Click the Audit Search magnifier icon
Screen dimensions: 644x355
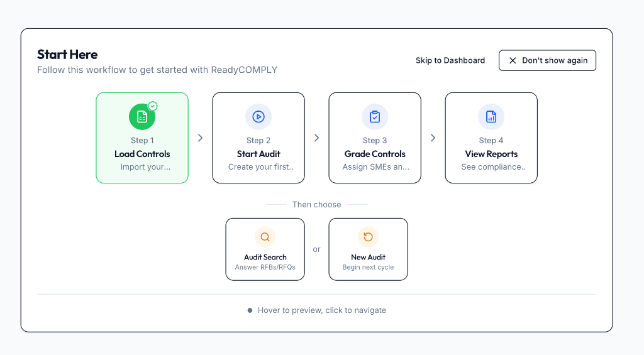tap(265, 237)
